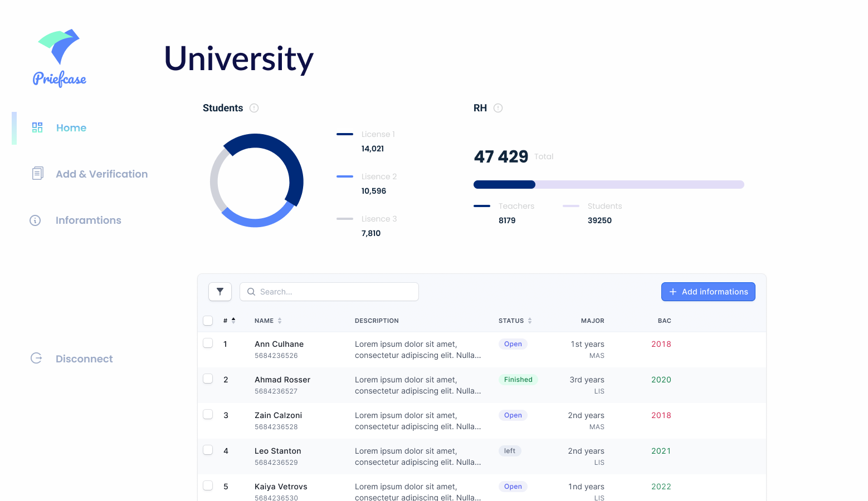Click the Search input field

(x=329, y=292)
